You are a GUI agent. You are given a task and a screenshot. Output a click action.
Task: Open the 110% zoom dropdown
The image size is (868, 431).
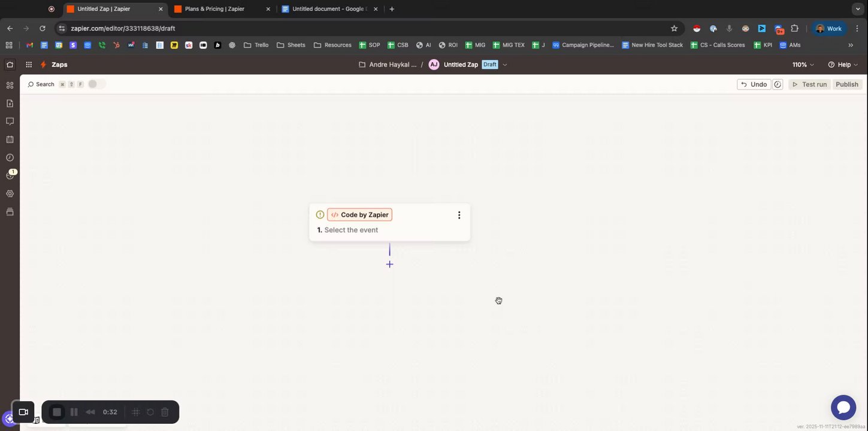(803, 65)
